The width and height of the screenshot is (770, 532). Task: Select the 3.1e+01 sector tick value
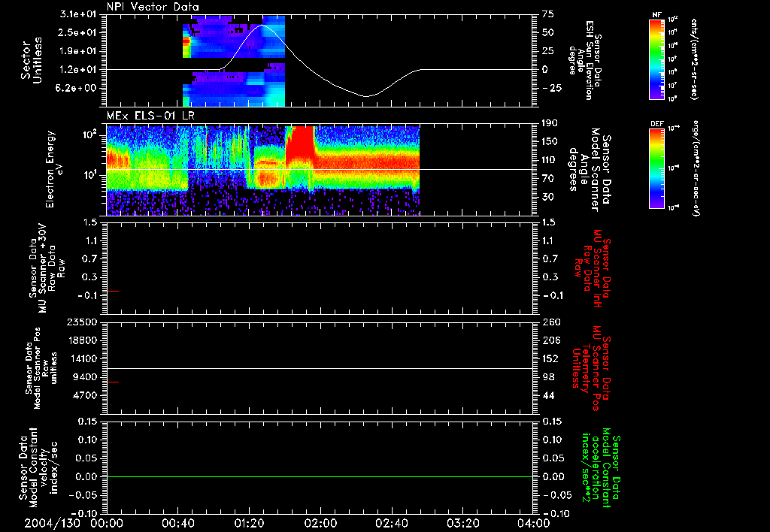coord(78,14)
